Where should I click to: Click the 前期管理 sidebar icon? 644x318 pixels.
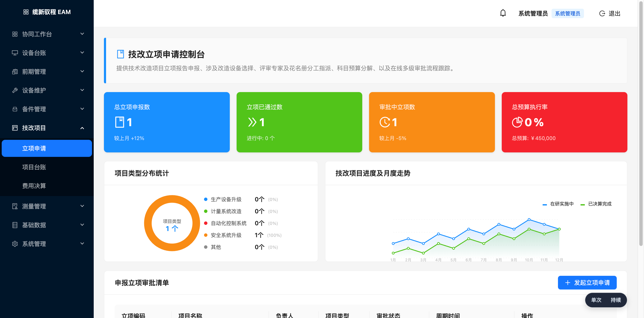click(15, 72)
